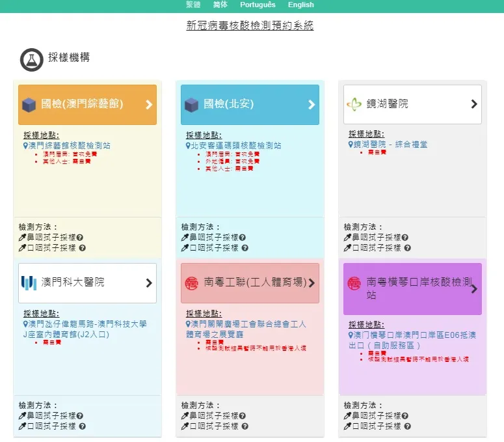
Task: Click the flask icon beside 採樣機構
Action: [x=31, y=59]
